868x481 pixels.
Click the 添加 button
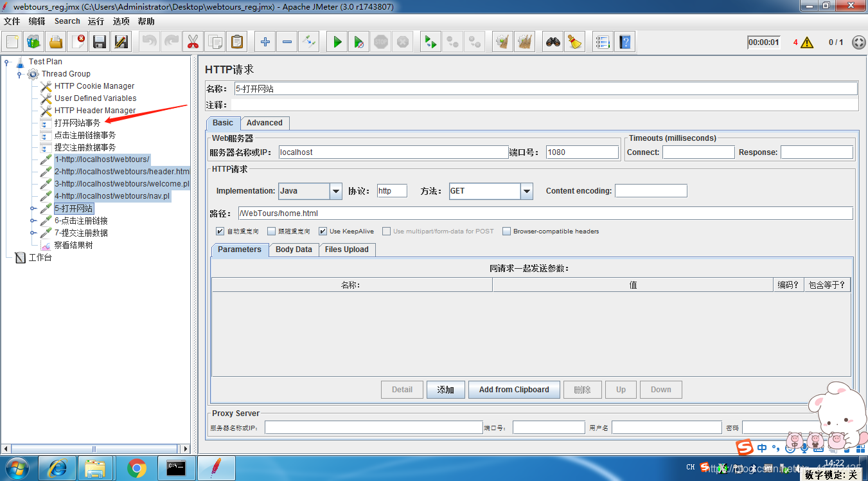446,390
